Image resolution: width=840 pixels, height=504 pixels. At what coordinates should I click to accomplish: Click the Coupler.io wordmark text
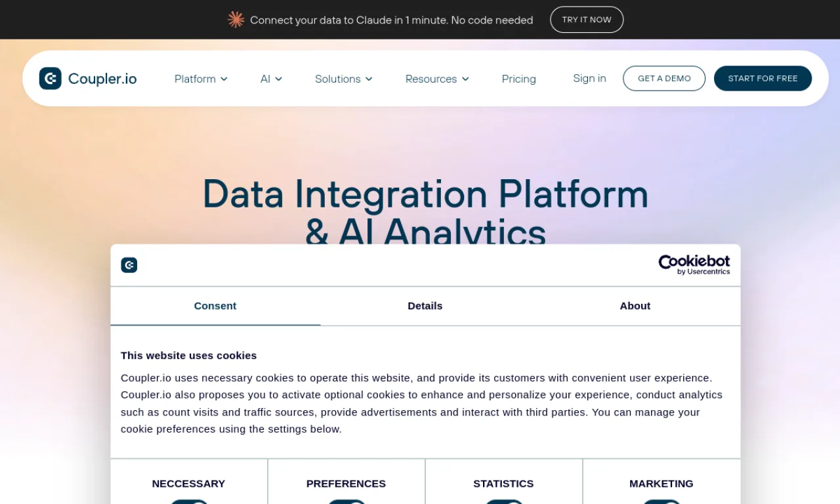tap(102, 79)
